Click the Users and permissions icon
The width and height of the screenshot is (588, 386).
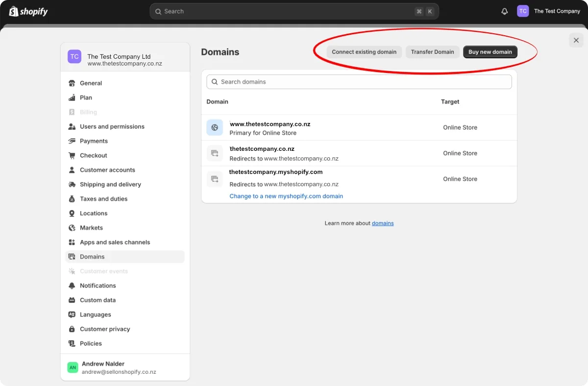coord(72,126)
